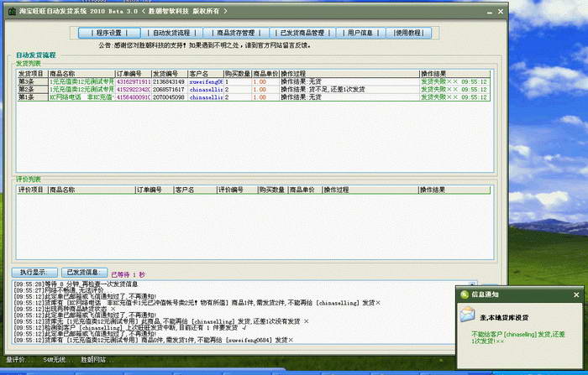Click the 操作过程 header in evaluation list
The width and height of the screenshot is (588, 375).
click(x=370, y=190)
